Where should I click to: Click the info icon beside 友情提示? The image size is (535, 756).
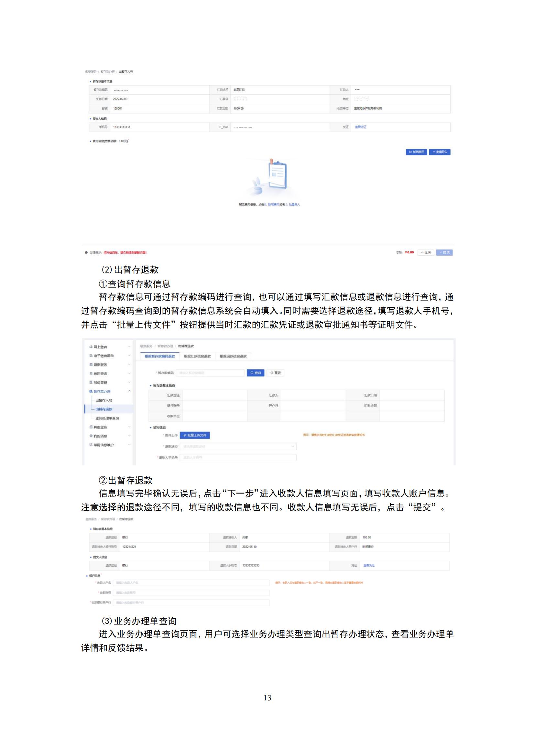coord(86,252)
